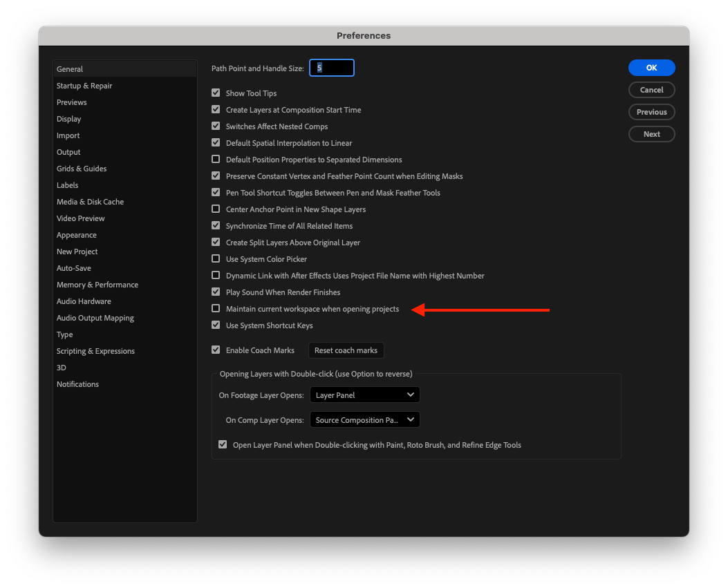Screen dimensions: 728x588
Task: Open the Memory & Performance section
Action: point(97,285)
